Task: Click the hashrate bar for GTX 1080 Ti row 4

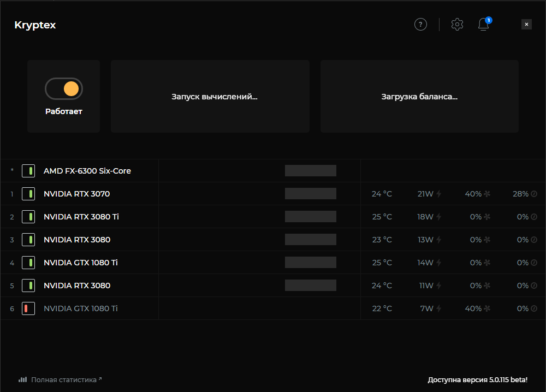Action: (311, 263)
